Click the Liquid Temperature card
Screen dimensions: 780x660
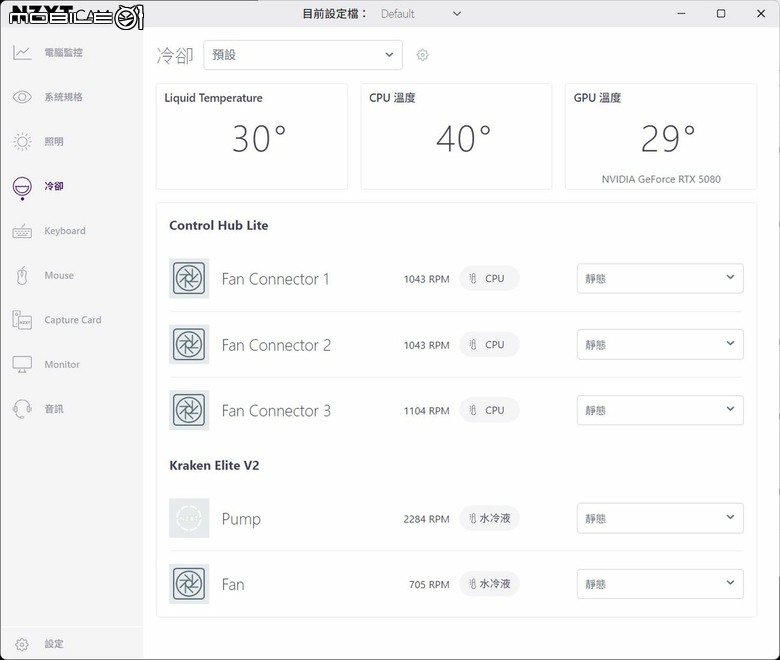(x=252, y=136)
